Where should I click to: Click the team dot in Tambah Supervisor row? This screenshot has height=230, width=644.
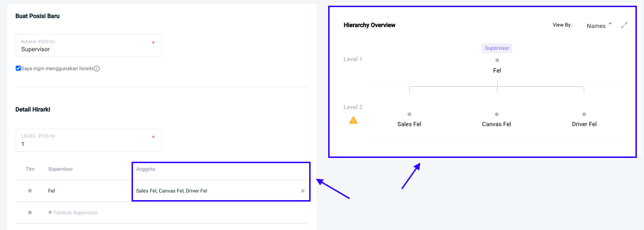pyautogui.click(x=30, y=212)
